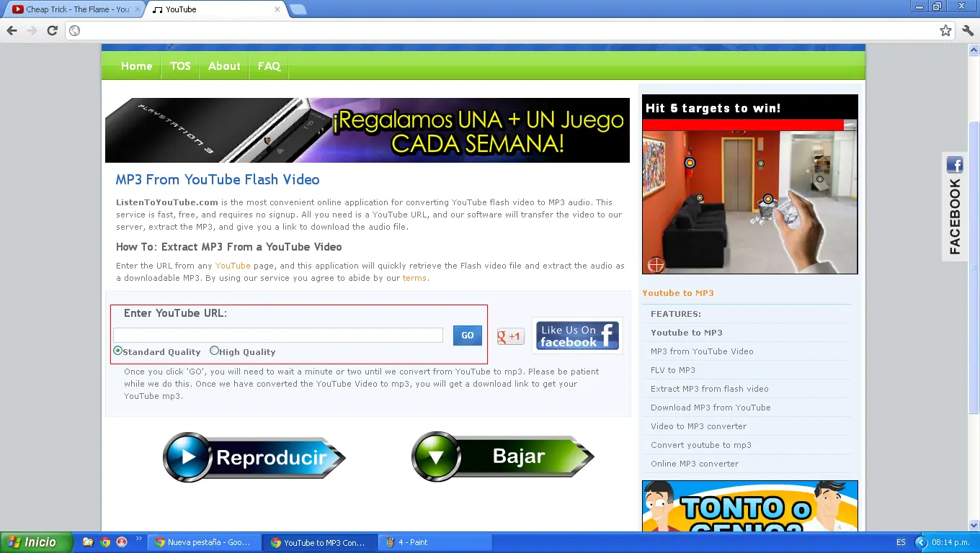
Task: Open the FAQ navigation item
Action: (x=269, y=66)
